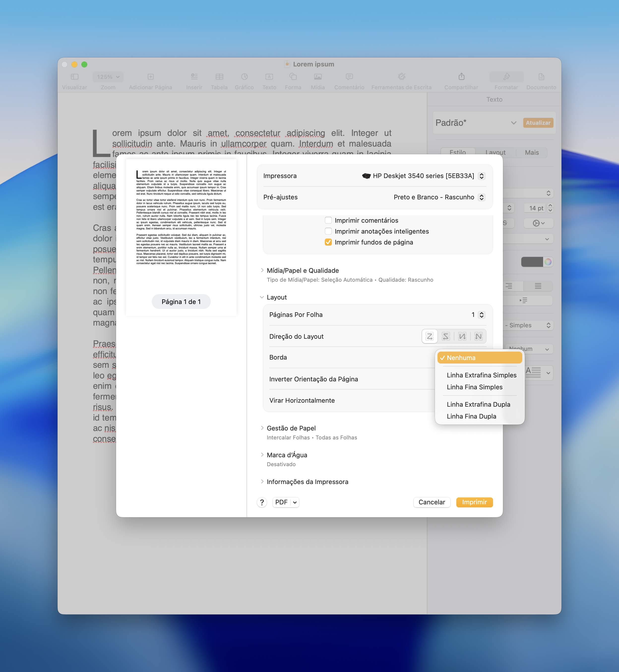Uncheck Imprimir fundos de página
This screenshot has height=672, width=619.
pos(328,242)
